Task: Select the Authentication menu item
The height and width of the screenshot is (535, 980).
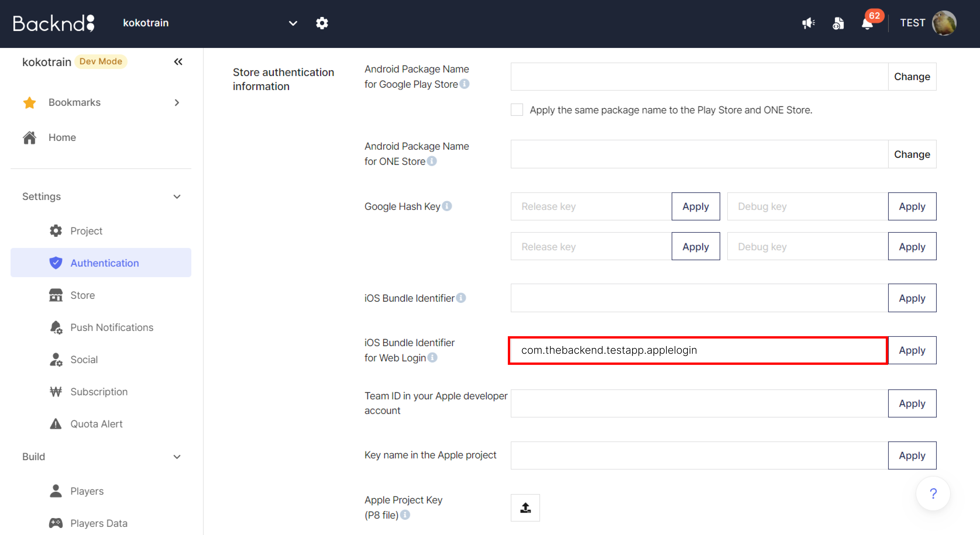Action: [x=101, y=263]
